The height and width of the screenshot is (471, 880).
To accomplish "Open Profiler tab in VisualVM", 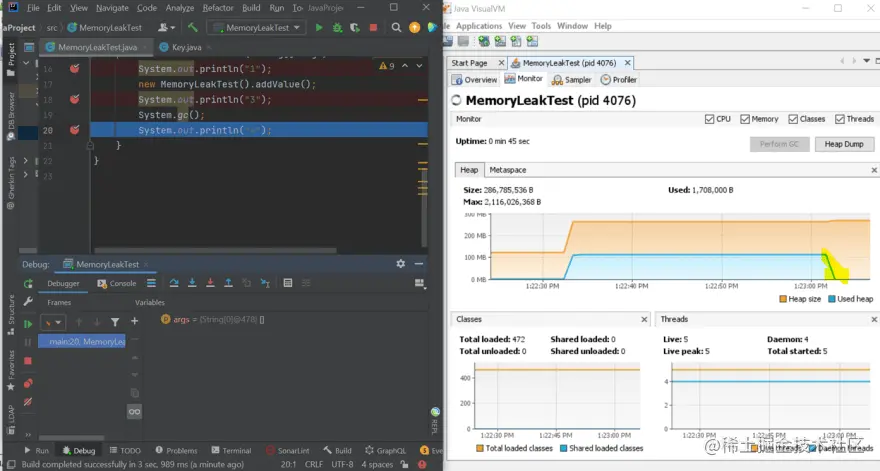I will coord(618,80).
